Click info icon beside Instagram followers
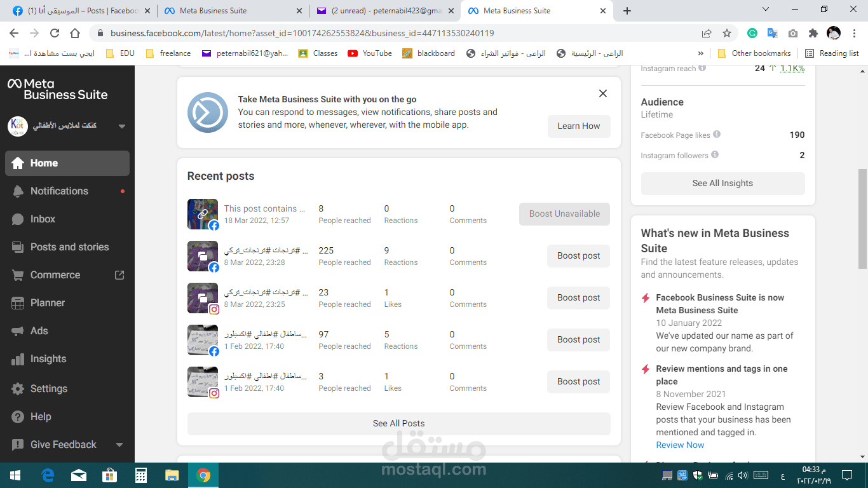Viewport: 868px width, 488px height. click(x=715, y=155)
